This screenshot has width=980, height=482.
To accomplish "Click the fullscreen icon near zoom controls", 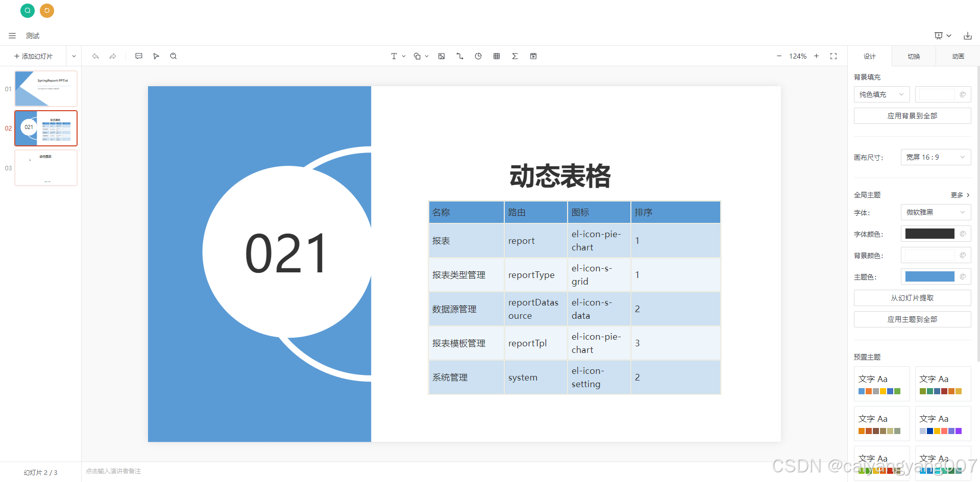I will [x=833, y=56].
